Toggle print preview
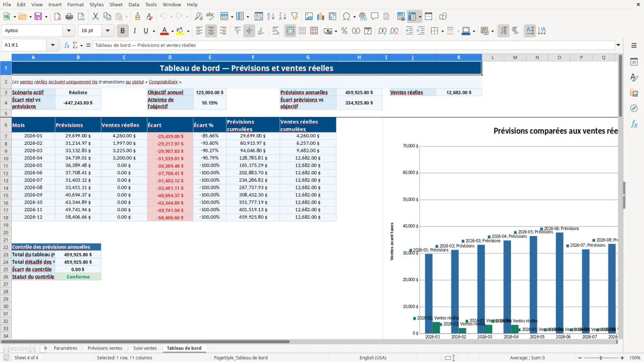 point(80,17)
